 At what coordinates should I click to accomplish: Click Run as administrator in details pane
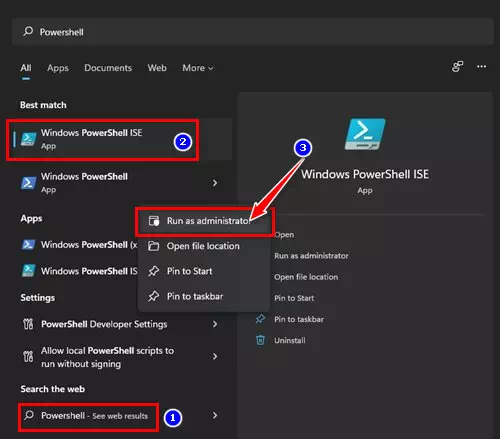pyautogui.click(x=311, y=256)
